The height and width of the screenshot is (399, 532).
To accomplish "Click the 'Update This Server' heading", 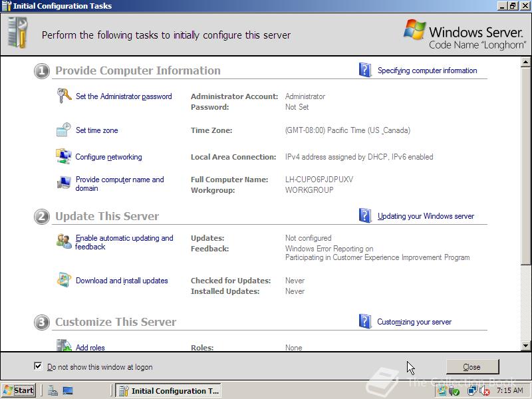I will (x=107, y=216).
